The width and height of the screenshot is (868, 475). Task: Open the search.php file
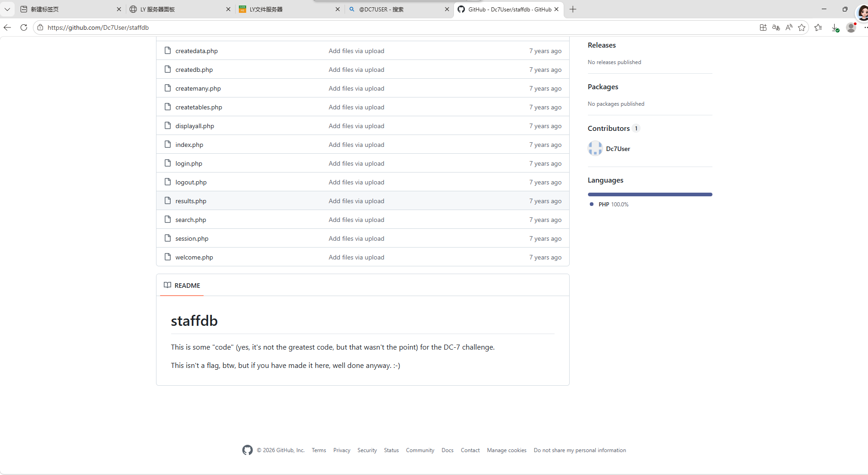tap(191, 220)
